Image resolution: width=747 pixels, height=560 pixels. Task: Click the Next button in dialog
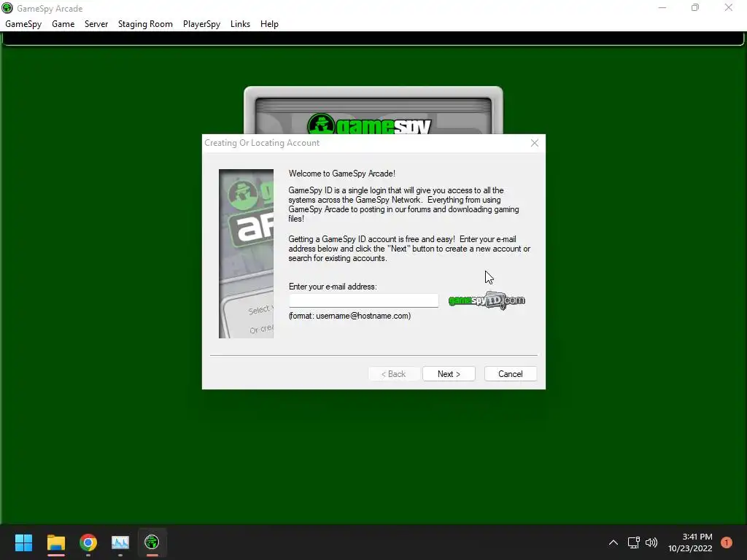click(449, 374)
